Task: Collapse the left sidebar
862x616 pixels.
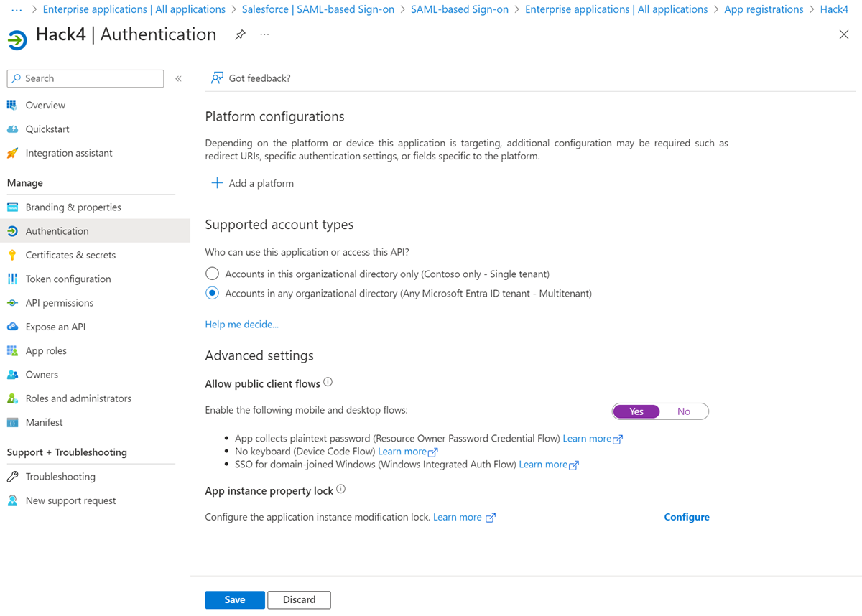Action: (x=178, y=79)
